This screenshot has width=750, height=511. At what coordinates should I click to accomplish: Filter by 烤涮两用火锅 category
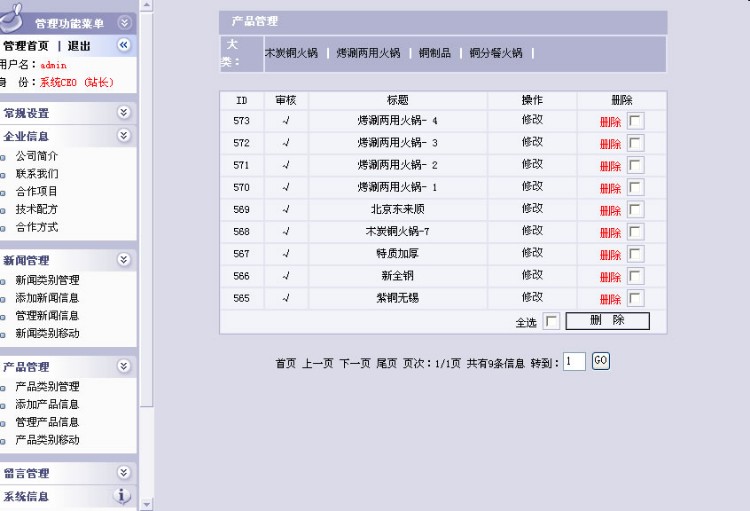coord(368,53)
